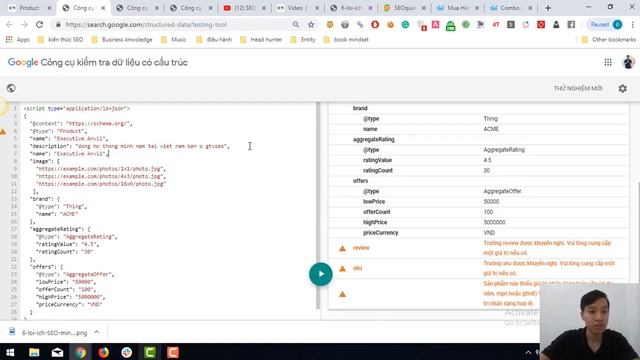Go back to the previous page
640x360 pixels.
click(9, 24)
